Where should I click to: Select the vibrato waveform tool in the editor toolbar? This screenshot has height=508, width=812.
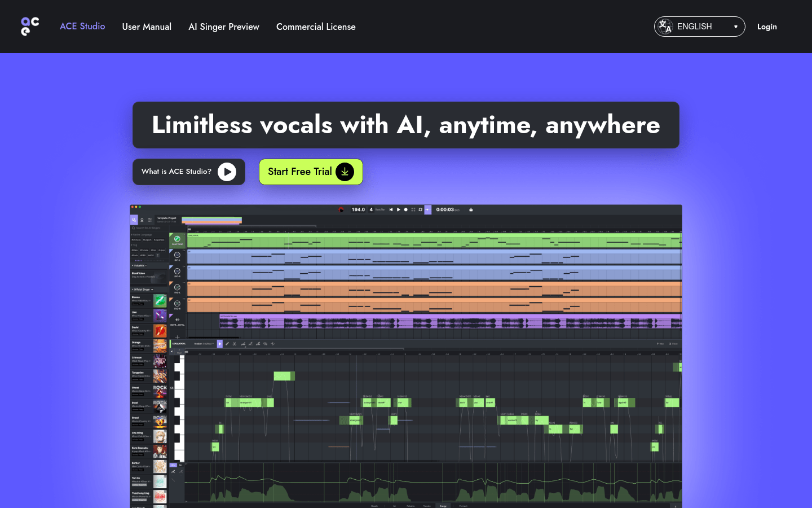pyautogui.click(x=266, y=344)
